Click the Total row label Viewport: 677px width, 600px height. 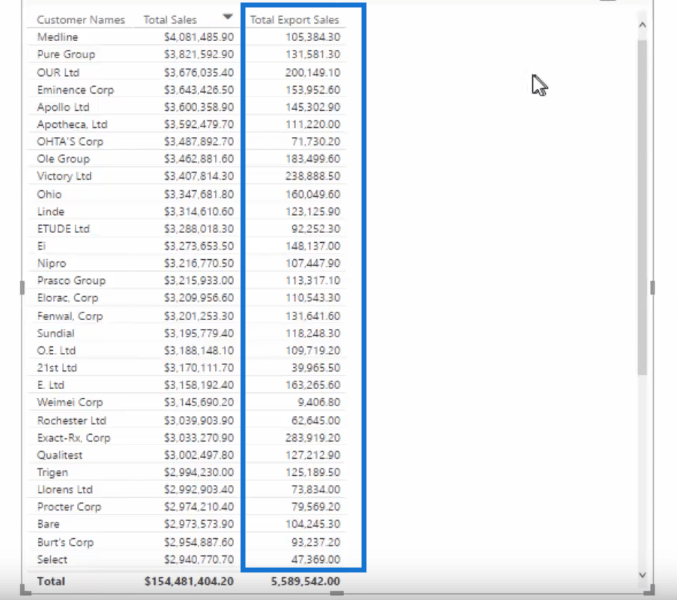pos(51,581)
